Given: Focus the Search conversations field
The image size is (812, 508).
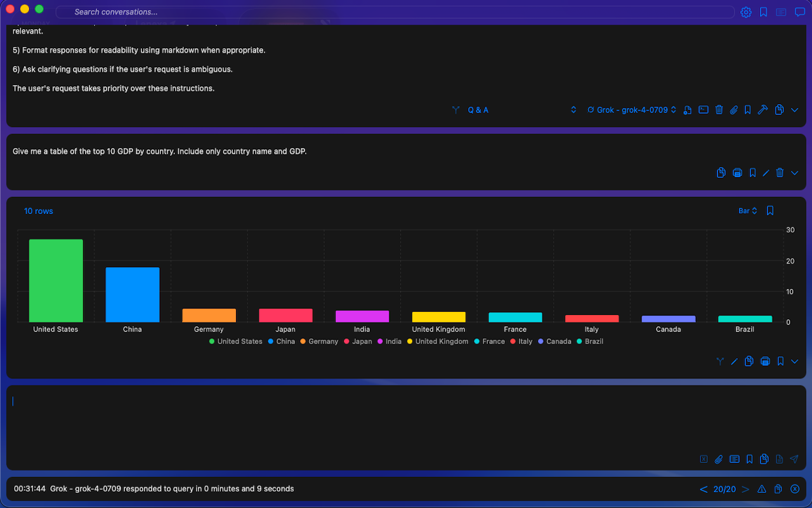Looking at the screenshot, I should [x=393, y=12].
